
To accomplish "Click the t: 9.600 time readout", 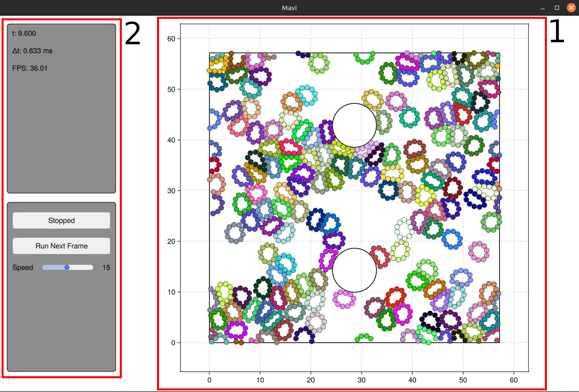I will pos(24,34).
